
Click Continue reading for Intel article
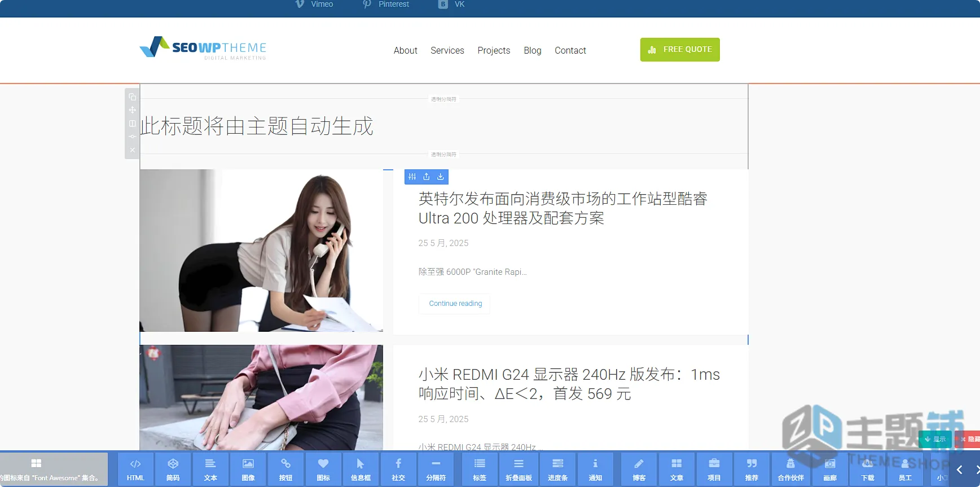455,304
